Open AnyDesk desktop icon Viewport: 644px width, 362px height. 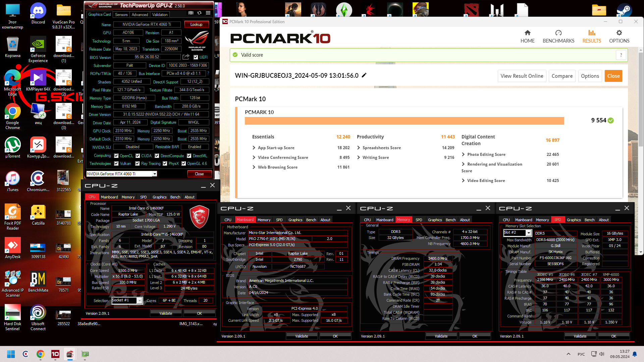[x=12, y=248]
